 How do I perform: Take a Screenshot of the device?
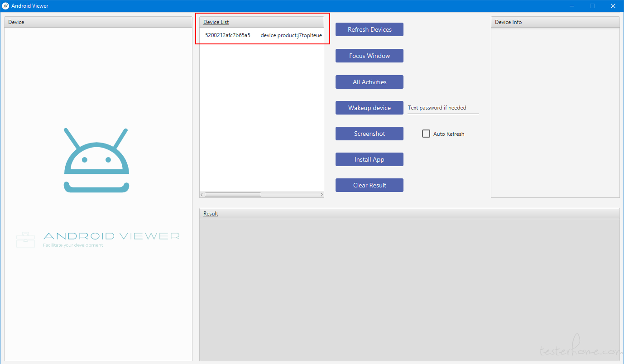(369, 134)
